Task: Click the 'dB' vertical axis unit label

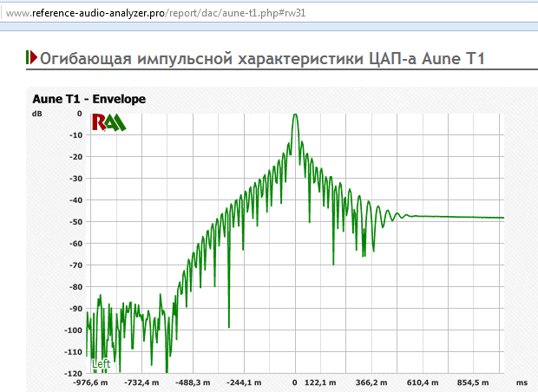Action: [37, 114]
